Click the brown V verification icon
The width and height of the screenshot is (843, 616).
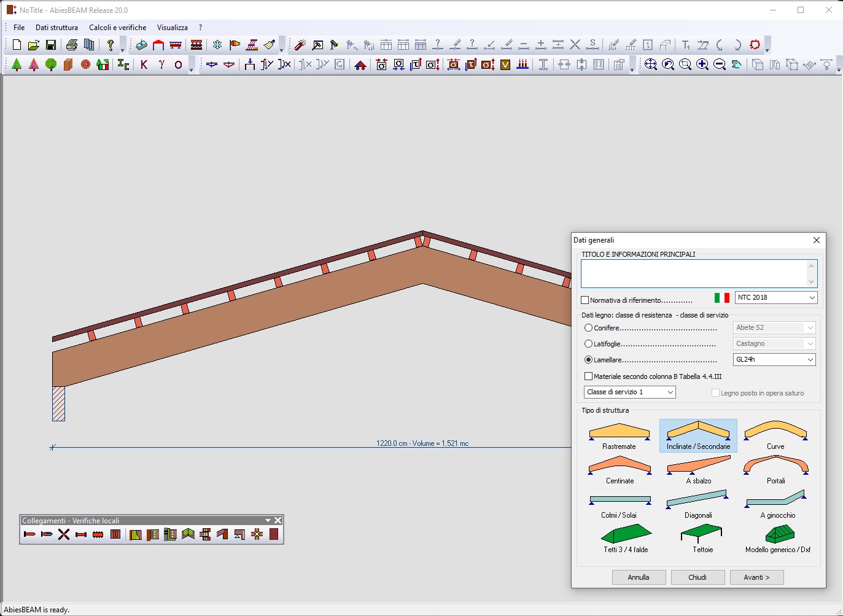pyautogui.click(x=505, y=64)
